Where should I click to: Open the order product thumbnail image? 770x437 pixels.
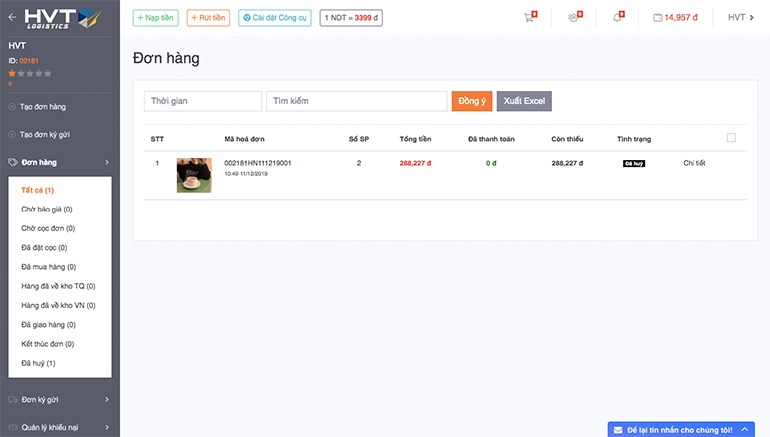194,175
